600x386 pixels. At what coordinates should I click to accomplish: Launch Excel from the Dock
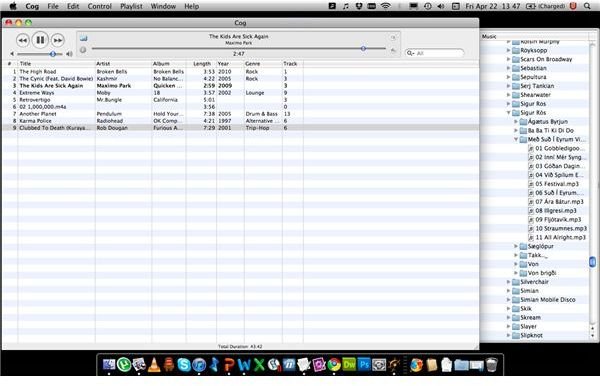pos(259,365)
